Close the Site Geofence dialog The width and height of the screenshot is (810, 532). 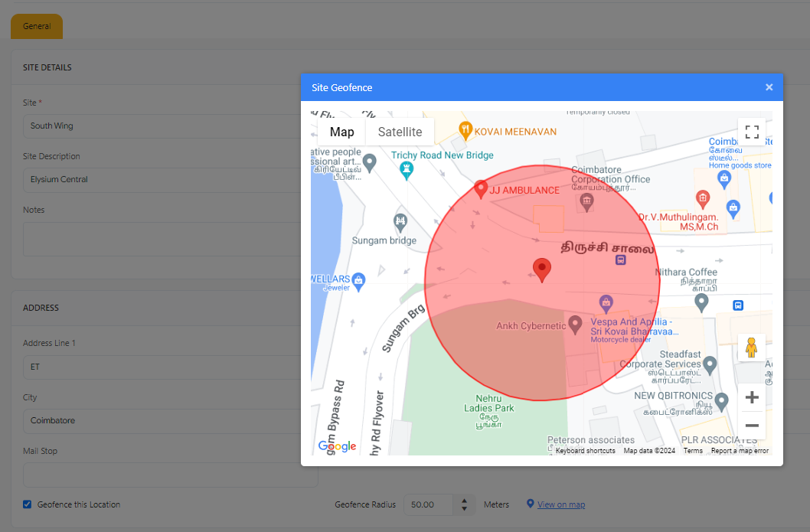tap(769, 87)
